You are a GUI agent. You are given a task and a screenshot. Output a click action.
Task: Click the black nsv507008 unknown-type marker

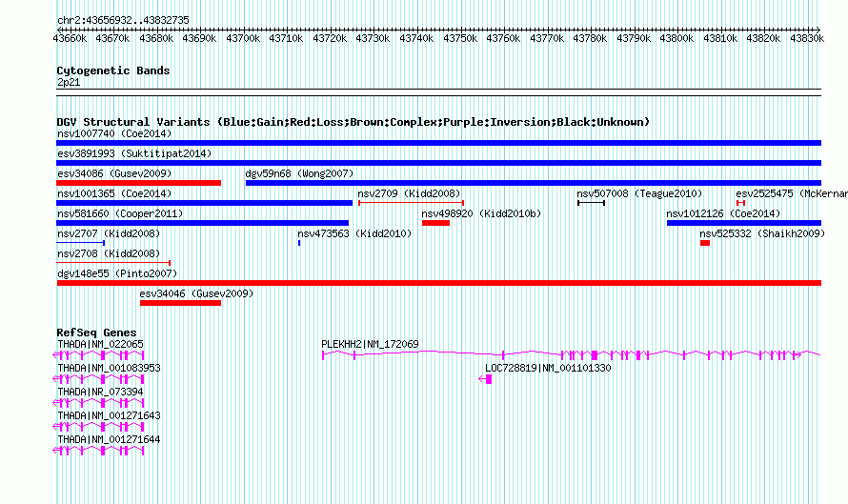591,203
